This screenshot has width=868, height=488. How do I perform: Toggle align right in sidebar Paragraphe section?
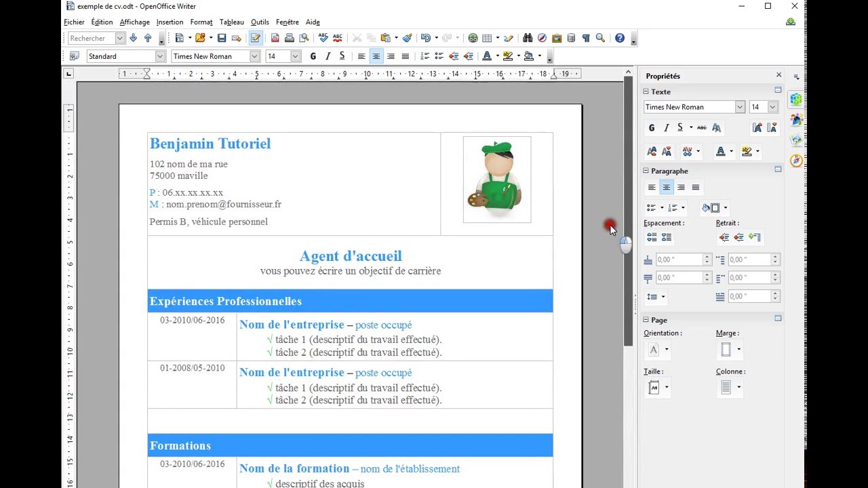coord(681,188)
